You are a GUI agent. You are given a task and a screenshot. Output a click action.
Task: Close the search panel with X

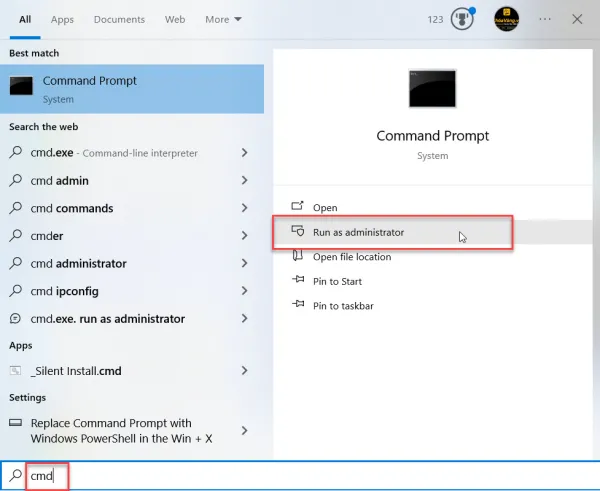click(577, 19)
